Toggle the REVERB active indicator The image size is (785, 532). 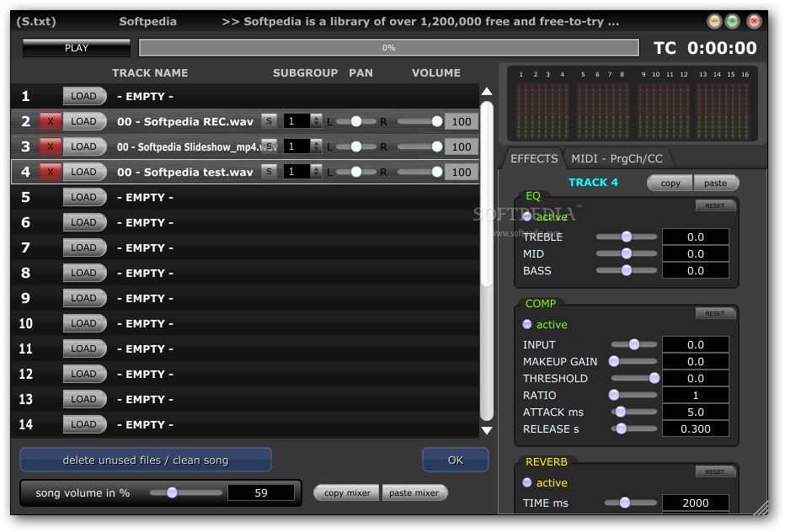[526, 482]
